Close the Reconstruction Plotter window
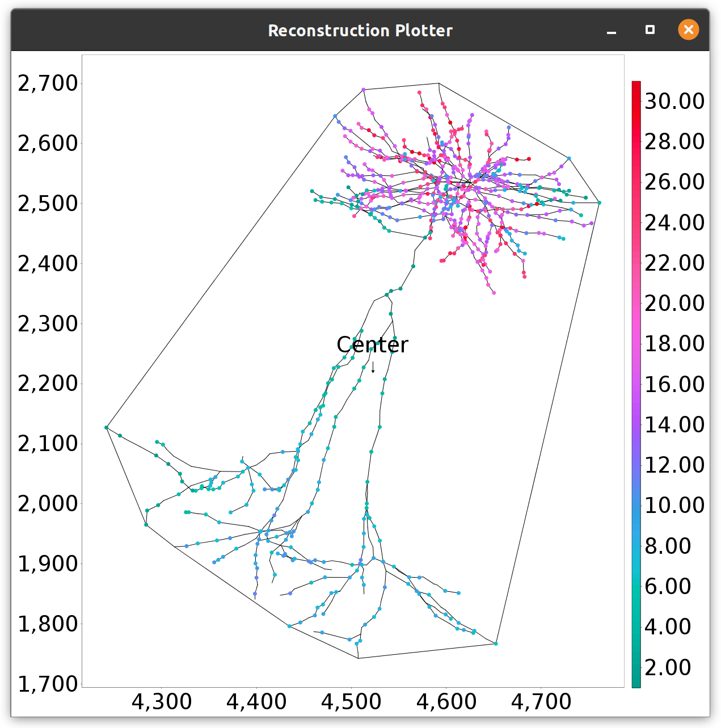This screenshot has height=728, width=721. [688, 30]
